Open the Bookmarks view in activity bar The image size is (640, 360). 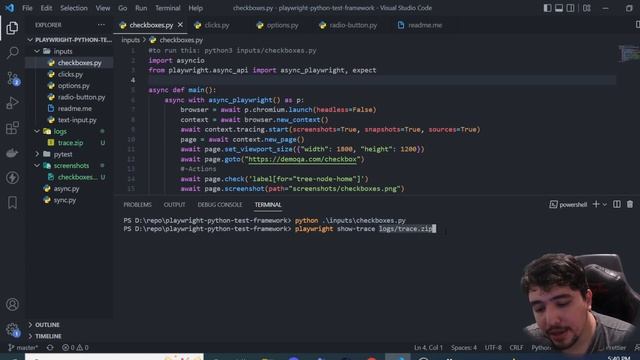[12, 202]
